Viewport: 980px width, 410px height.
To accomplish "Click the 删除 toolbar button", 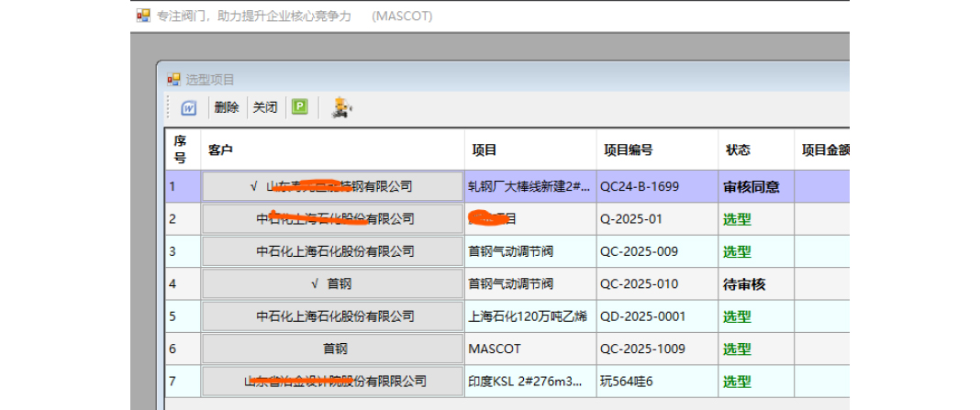I will pyautogui.click(x=227, y=107).
